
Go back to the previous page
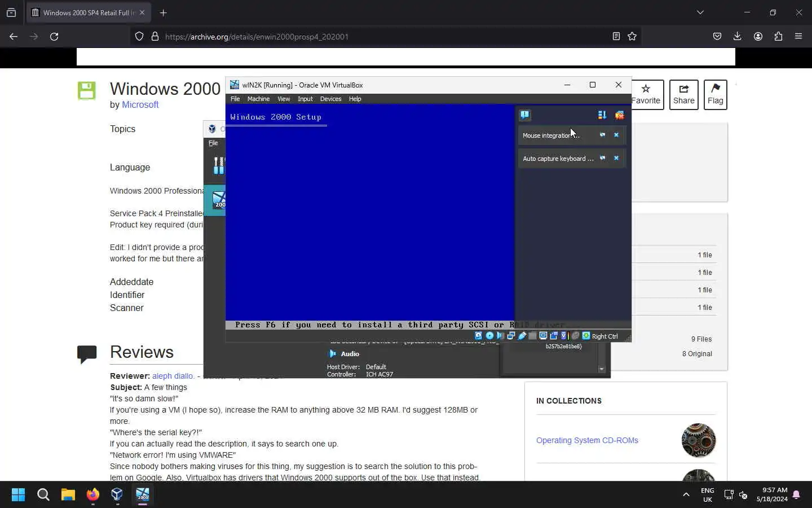pos(14,36)
